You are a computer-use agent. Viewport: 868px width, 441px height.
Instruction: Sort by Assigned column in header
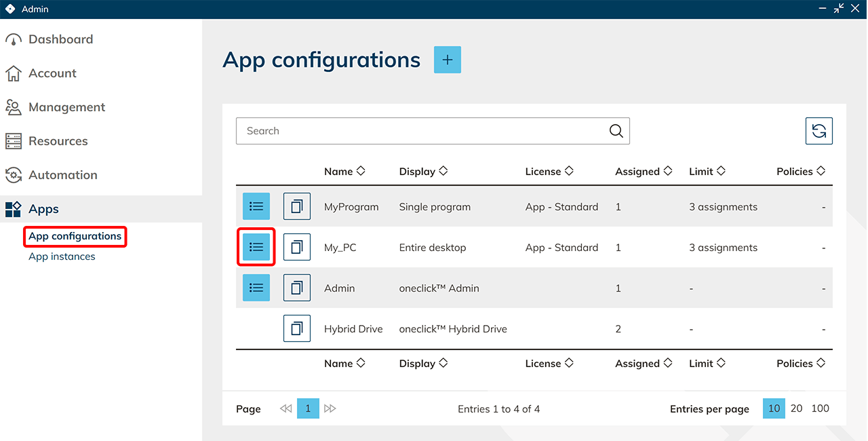[643, 172]
